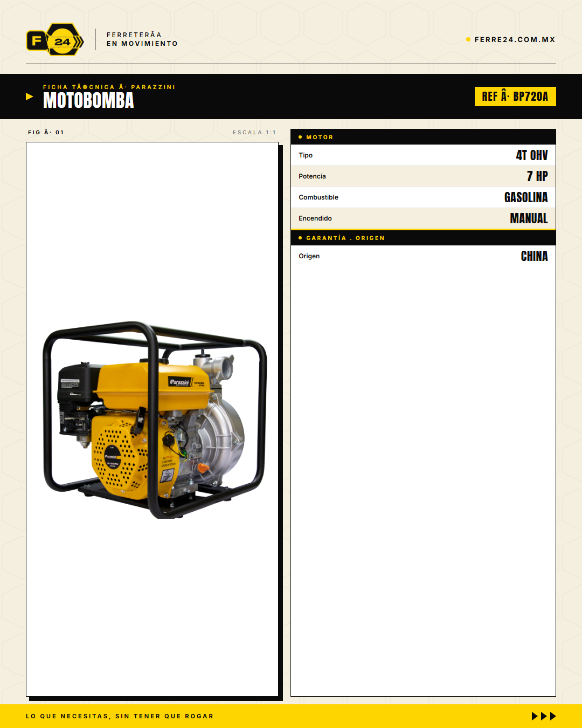This screenshot has height=728, width=582.
Task: Click the yellow play triangle beside MOTOBOMBA
Action: [30, 97]
